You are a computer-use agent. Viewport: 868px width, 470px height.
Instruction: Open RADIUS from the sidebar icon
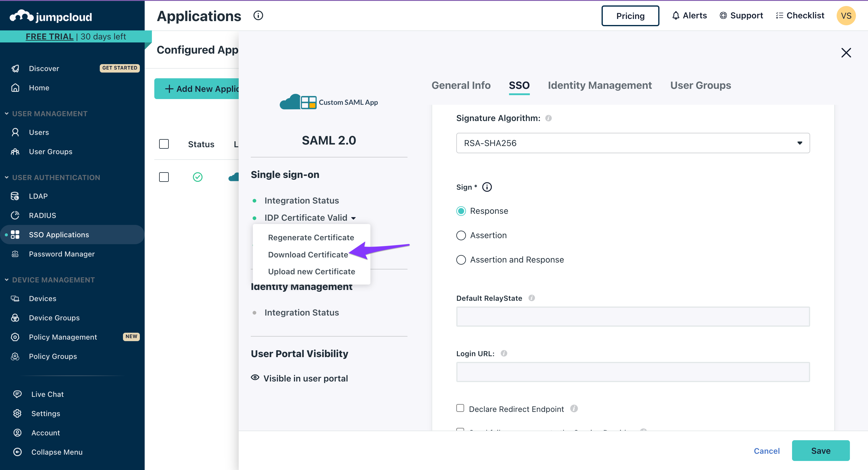click(15, 216)
